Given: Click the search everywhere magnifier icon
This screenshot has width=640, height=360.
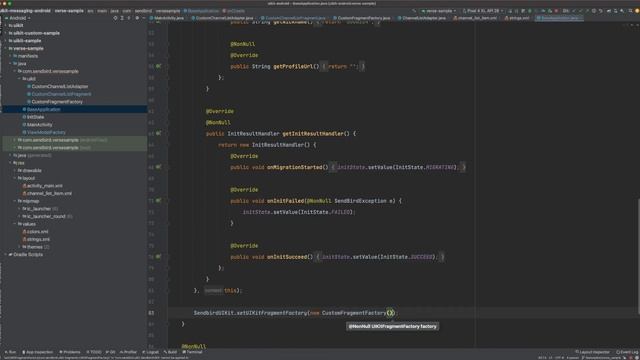Looking at the screenshot, I should 622,11.
